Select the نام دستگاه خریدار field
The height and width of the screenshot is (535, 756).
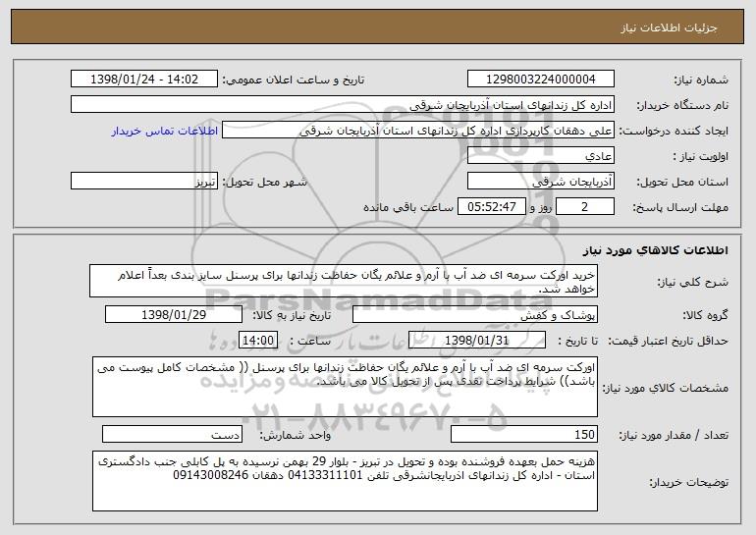click(343, 104)
